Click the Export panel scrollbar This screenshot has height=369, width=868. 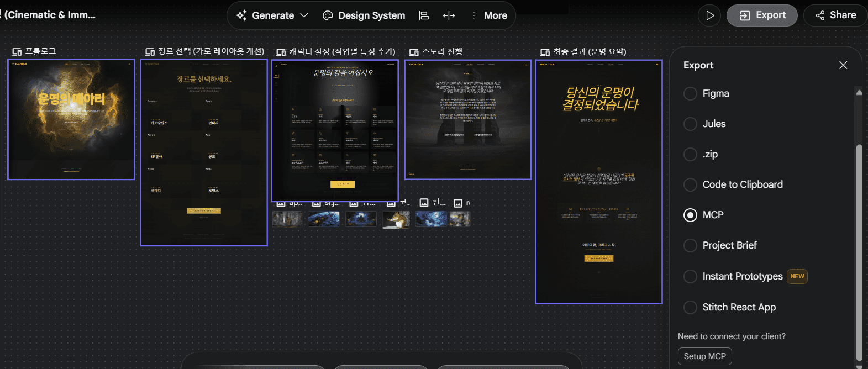pos(859,249)
